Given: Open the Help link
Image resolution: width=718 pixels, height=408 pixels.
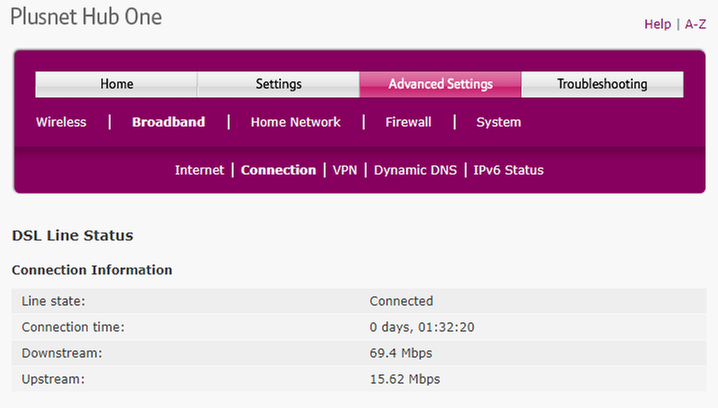Looking at the screenshot, I should coord(657,24).
